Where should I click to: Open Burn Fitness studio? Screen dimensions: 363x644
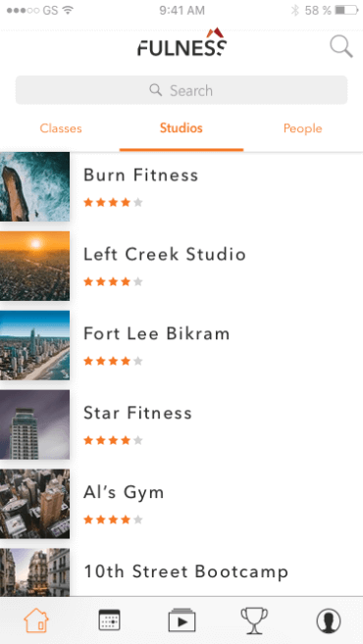tap(181, 187)
